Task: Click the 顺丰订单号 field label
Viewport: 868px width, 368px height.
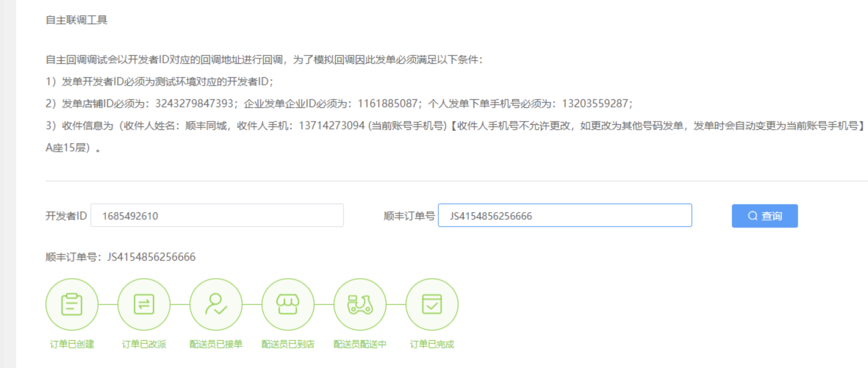Action: [409, 216]
